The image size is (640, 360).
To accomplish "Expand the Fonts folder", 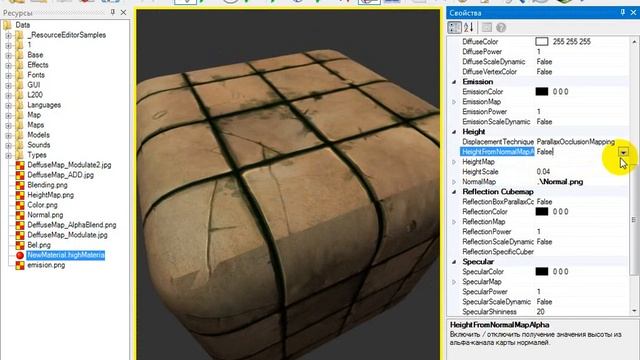I will 8,75.
